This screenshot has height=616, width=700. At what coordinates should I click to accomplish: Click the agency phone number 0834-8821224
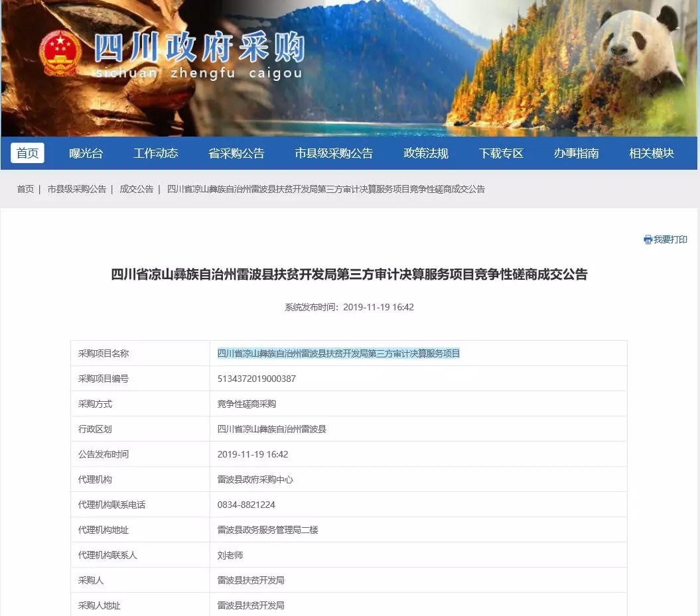246,505
